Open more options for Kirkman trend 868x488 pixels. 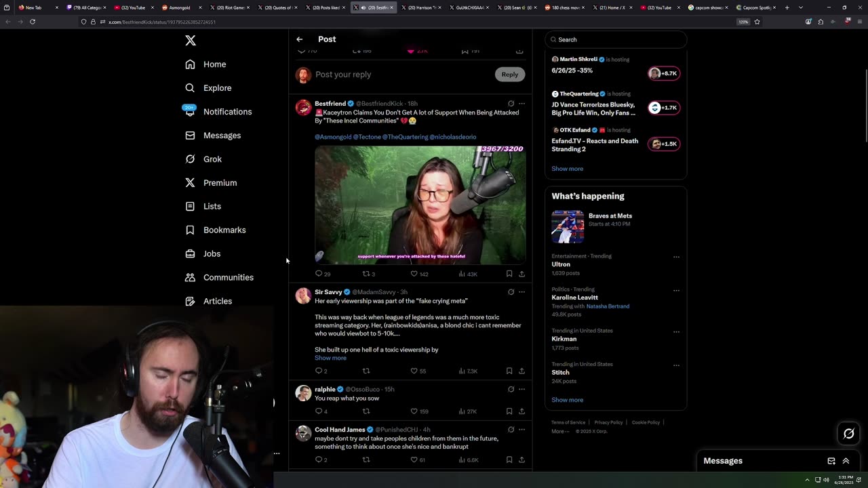(676, 331)
